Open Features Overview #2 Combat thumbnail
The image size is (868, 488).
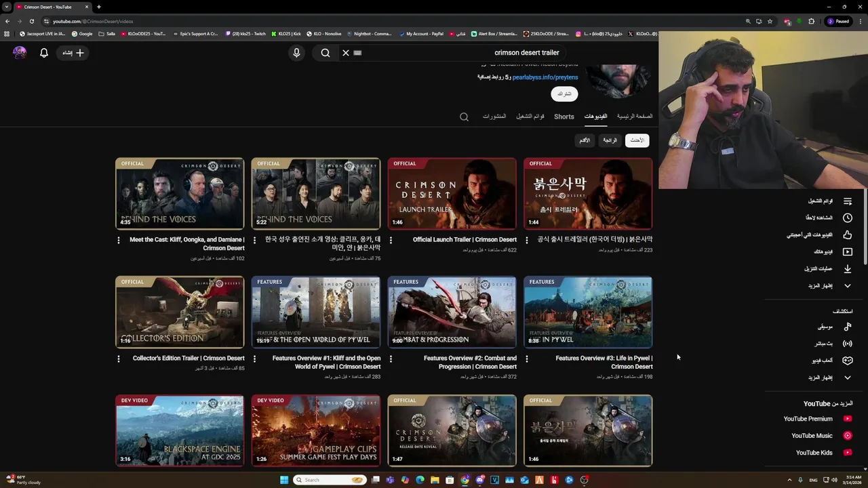pyautogui.click(x=452, y=312)
